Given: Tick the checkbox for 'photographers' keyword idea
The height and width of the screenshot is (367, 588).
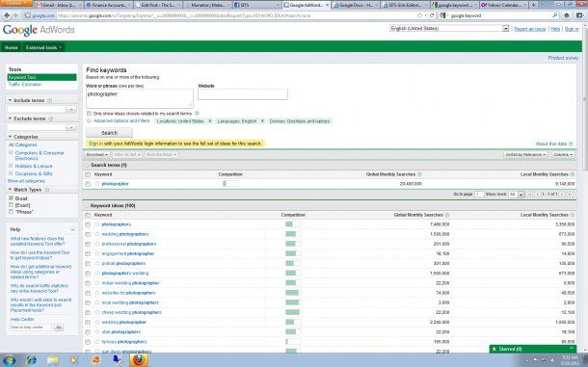Looking at the screenshot, I should point(88,224).
